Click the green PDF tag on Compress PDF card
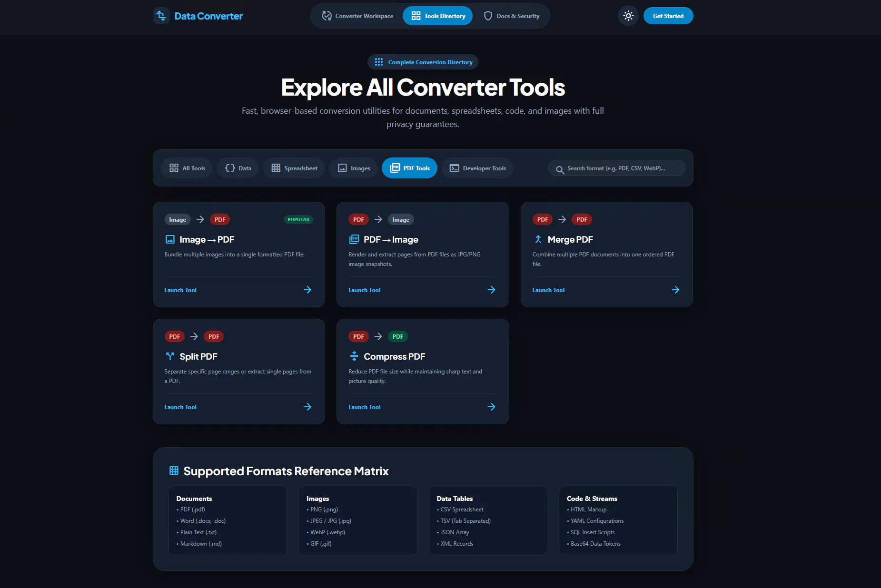The width and height of the screenshot is (881, 588). click(398, 336)
